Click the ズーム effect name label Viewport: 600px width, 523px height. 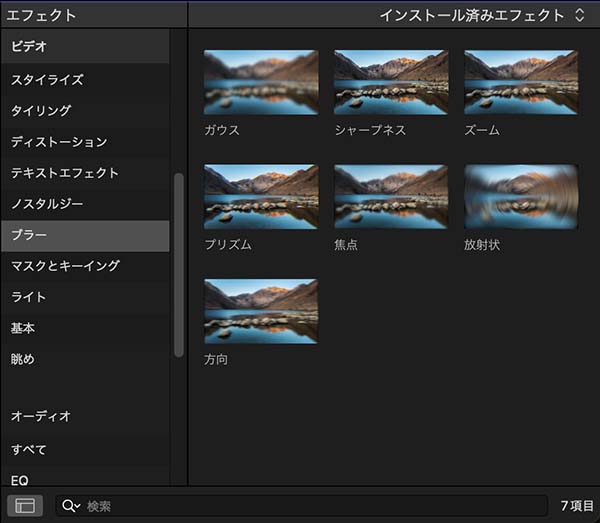coord(482,130)
